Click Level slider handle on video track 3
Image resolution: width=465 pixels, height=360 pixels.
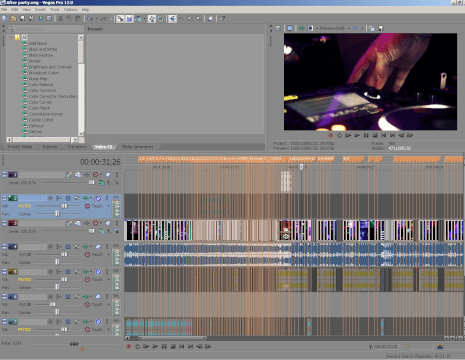[x=91, y=231]
